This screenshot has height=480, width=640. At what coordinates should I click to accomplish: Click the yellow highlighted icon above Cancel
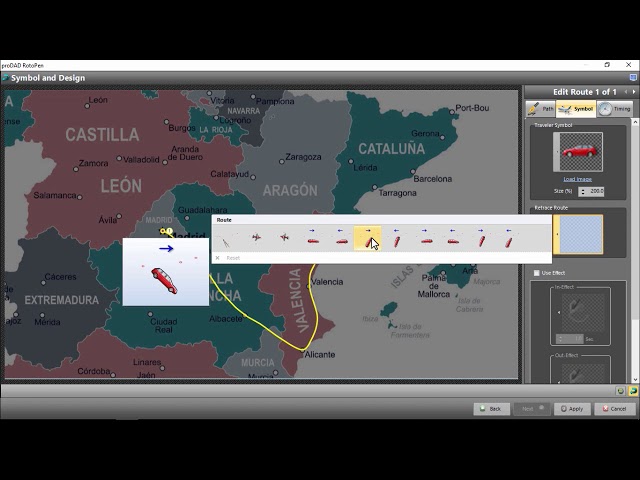click(x=633, y=391)
